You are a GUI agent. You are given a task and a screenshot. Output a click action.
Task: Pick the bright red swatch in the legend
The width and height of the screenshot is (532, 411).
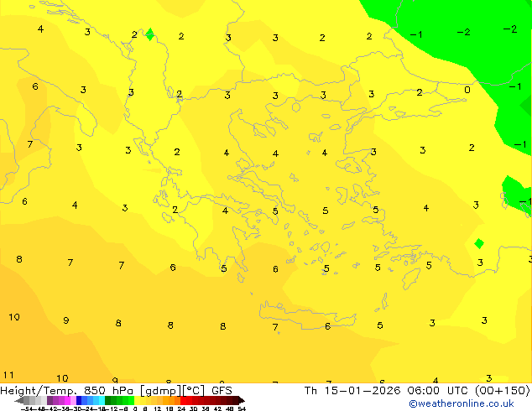click(183, 401)
